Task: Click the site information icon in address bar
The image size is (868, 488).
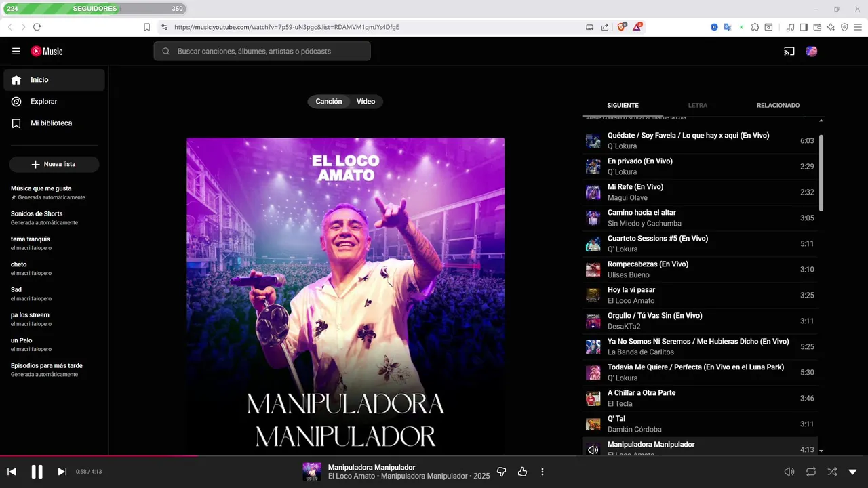Action: (164, 27)
